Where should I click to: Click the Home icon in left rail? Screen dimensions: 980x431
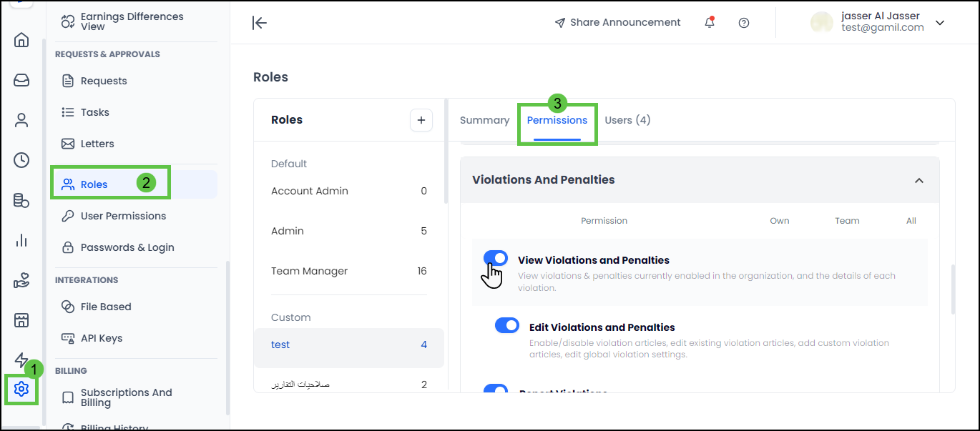(21, 40)
